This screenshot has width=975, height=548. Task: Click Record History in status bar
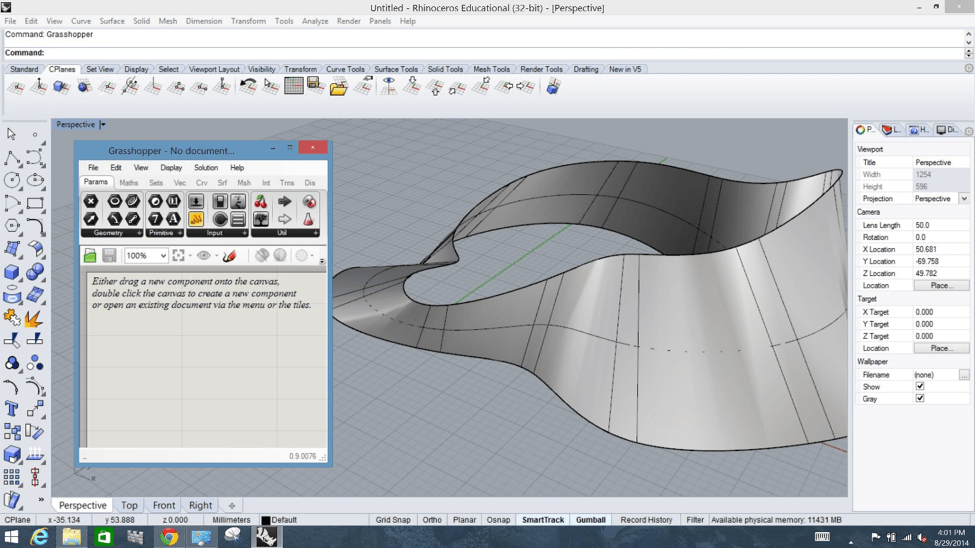[646, 519]
